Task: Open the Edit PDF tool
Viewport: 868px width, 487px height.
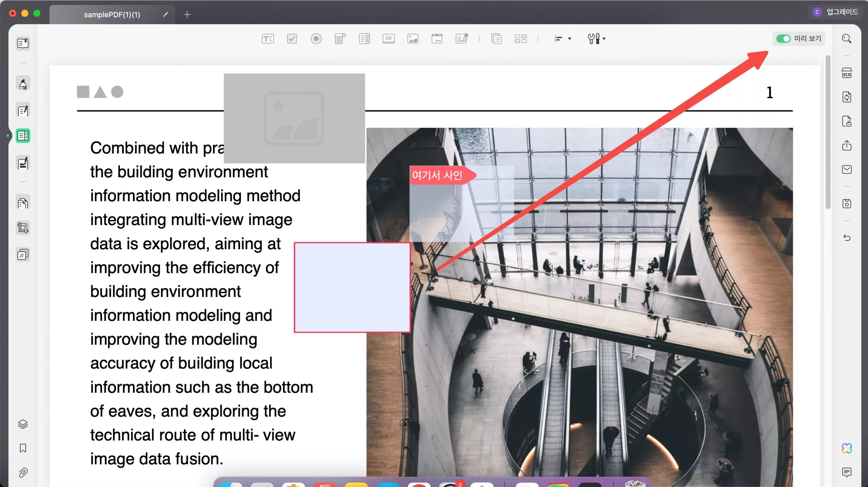Action: [x=23, y=110]
